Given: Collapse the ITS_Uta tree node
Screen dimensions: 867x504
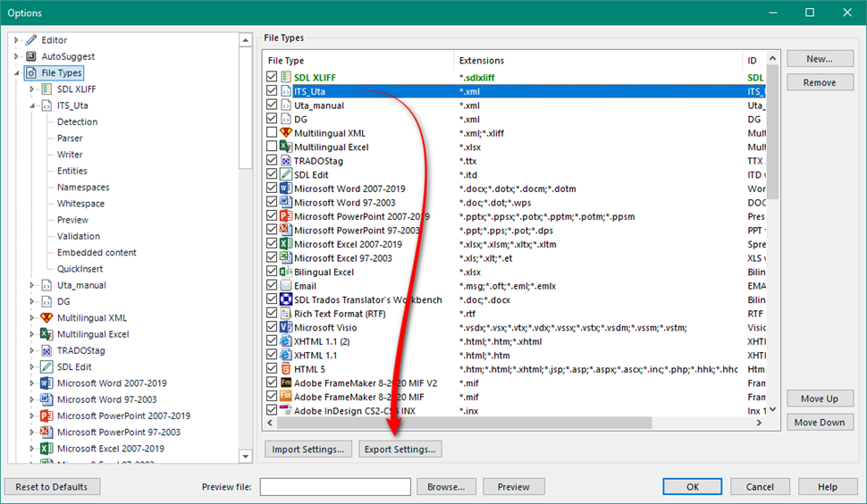Looking at the screenshot, I should point(32,105).
